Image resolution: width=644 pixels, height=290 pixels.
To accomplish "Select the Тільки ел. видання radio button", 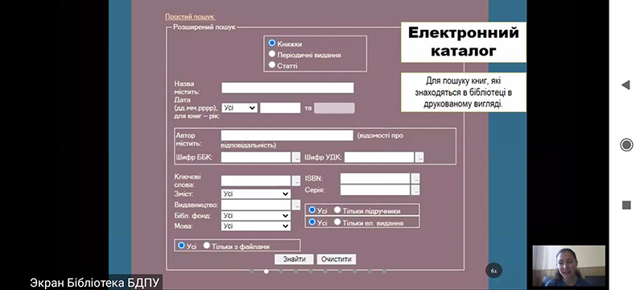I will (x=337, y=222).
